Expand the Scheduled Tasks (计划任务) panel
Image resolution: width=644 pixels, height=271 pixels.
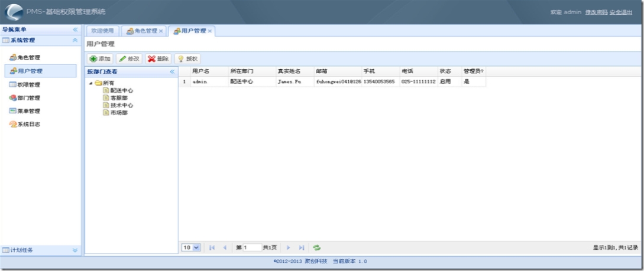pos(75,250)
